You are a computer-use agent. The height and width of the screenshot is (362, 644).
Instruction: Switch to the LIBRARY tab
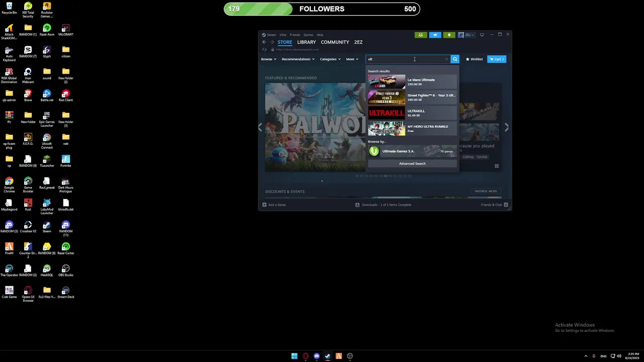tap(306, 42)
